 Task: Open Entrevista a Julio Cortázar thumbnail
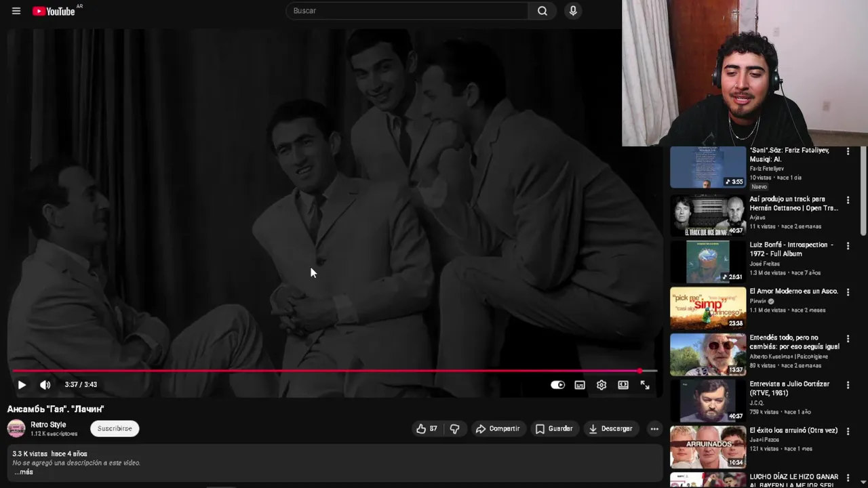pos(708,401)
